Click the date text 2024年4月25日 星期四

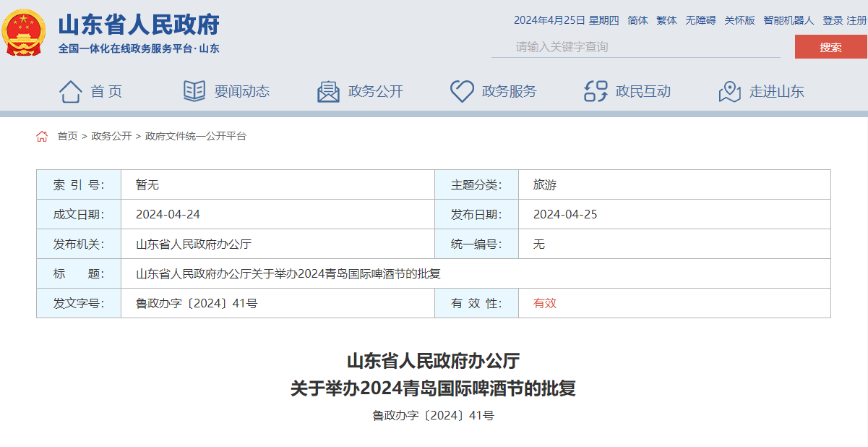[x=567, y=20]
